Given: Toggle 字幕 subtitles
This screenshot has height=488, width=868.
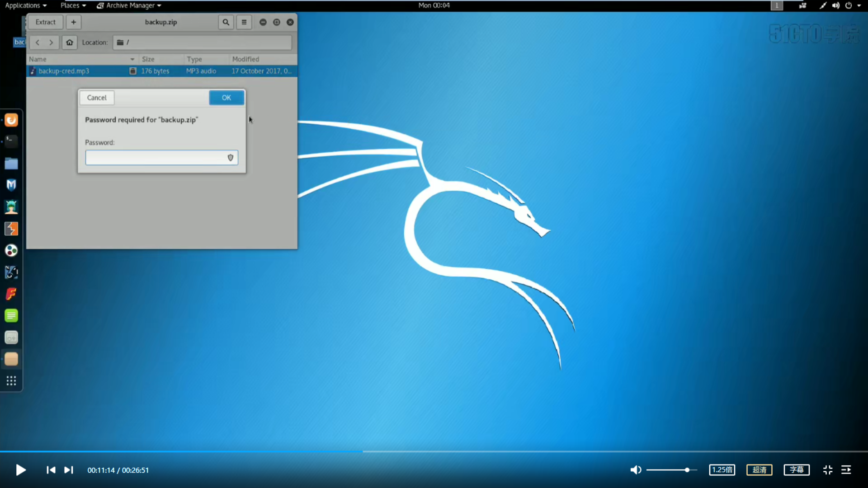Looking at the screenshot, I should [797, 470].
